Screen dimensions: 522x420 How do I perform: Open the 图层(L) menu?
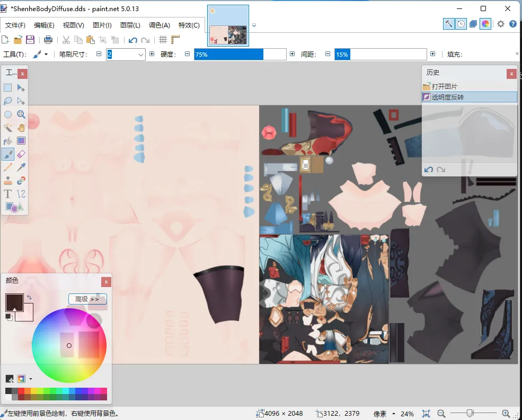[x=130, y=25]
